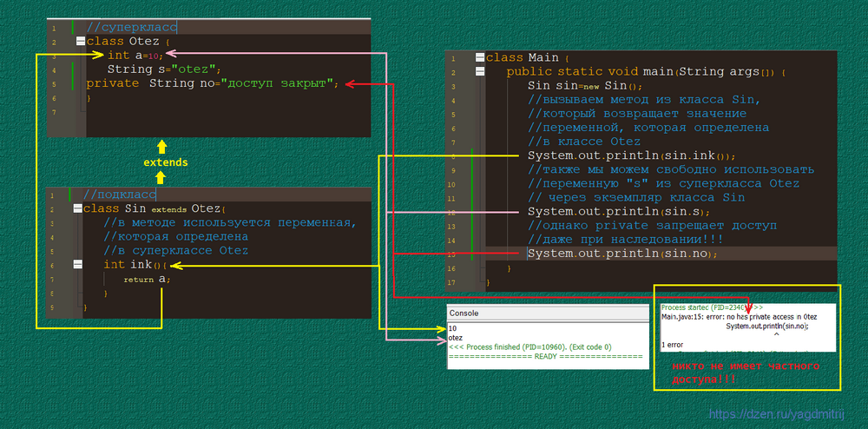Click comment '// через экземпляр класса Sin'
Image resolution: width=868 pixels, height=429 pixels.
pyautogui.click(x=636, y=198)
